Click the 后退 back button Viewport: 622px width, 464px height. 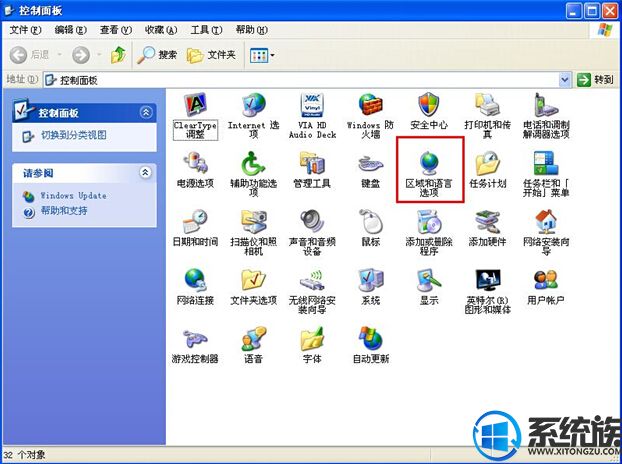[30, 55]
